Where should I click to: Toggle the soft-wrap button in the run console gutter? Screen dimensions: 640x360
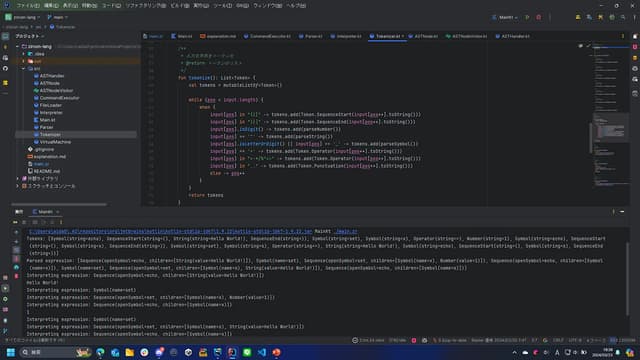coord(16,249)
